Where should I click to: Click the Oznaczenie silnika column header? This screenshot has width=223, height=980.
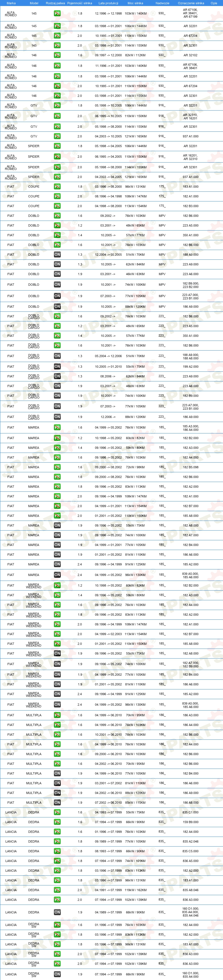(191, 3)
